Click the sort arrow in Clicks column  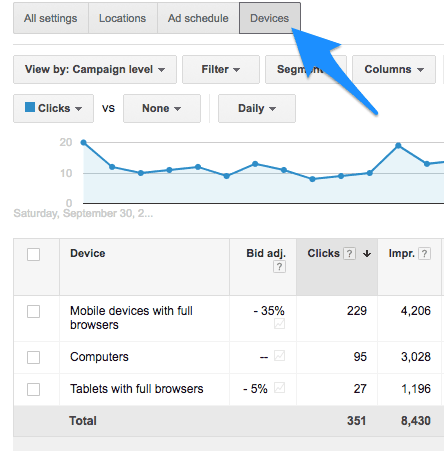[367, 254]
